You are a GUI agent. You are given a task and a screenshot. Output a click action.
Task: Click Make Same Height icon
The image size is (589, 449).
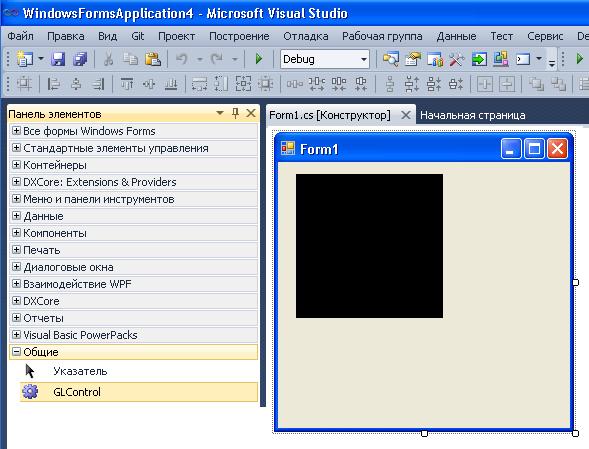pyautogui.click(x=221, y=84)
